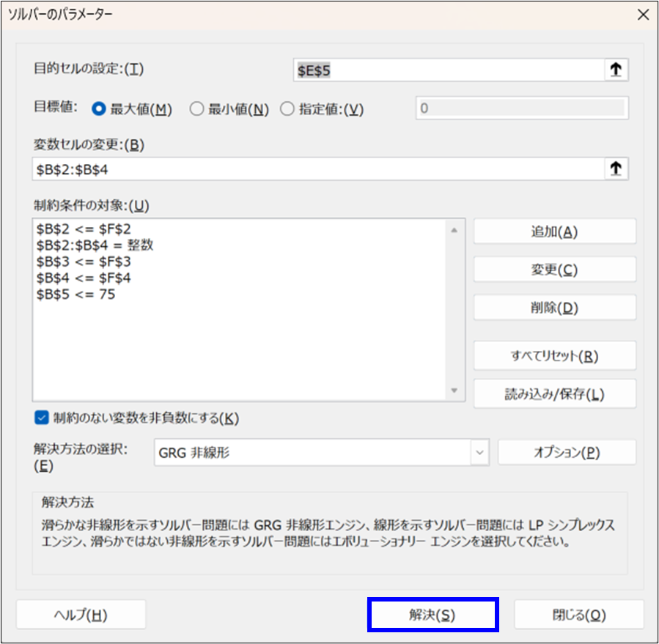Close the Solver Parameters dialog window
The height and width of the screenshot is (644, 659).
point(642,15)
